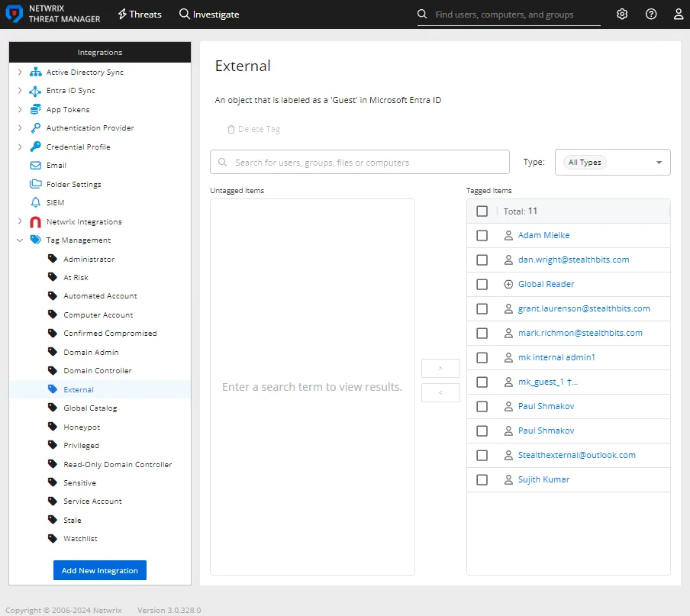
Task: Click the SIEM bell icon
Action: point(36,202)
